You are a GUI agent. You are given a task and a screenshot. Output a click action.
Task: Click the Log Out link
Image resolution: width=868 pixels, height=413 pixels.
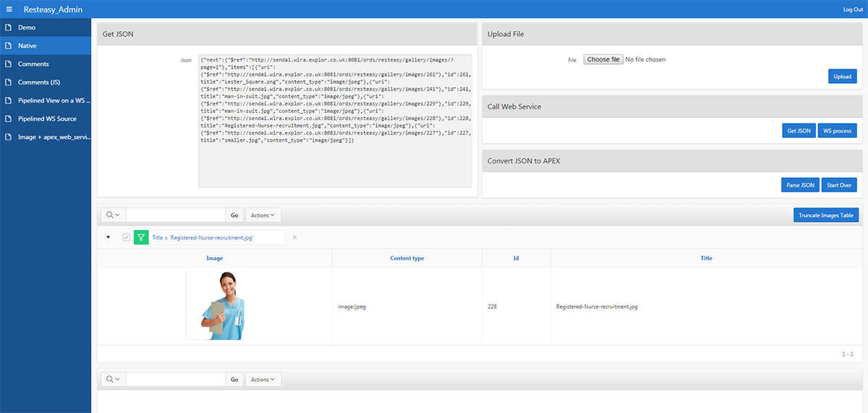click(x=853, y=9)
